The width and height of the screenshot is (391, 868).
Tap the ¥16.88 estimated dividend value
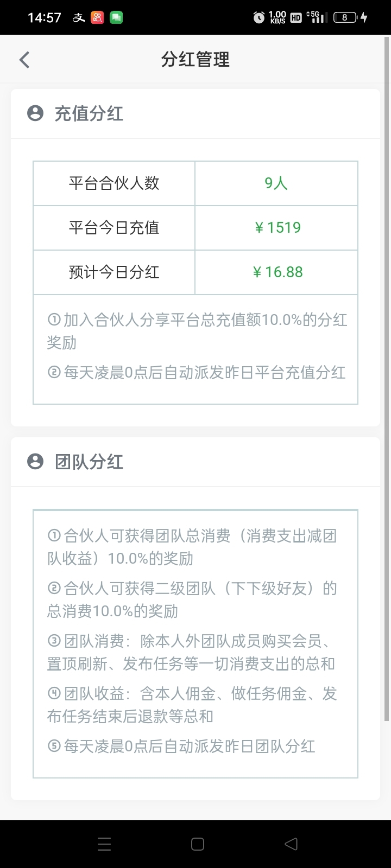278,272
